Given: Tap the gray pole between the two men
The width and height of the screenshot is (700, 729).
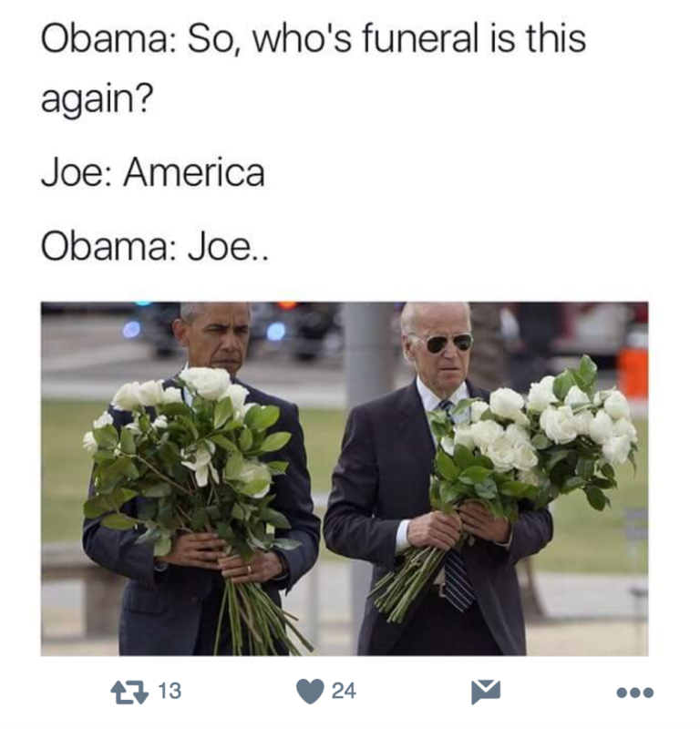Looking at the screenshot, I should (367, 354).
